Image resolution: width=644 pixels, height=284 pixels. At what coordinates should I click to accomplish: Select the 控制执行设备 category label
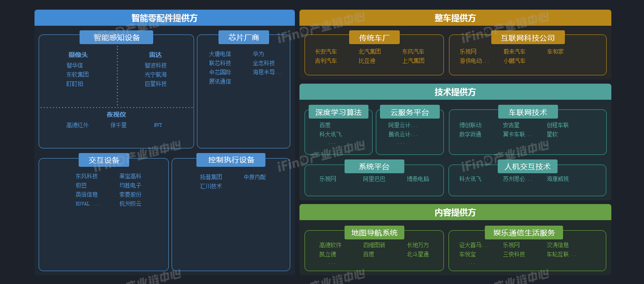point(231,160)
